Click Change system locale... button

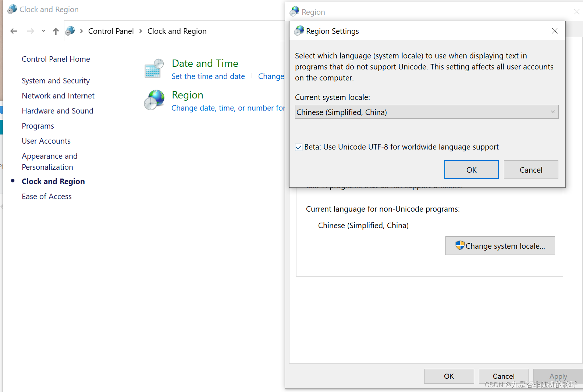(x=500, y=246)
